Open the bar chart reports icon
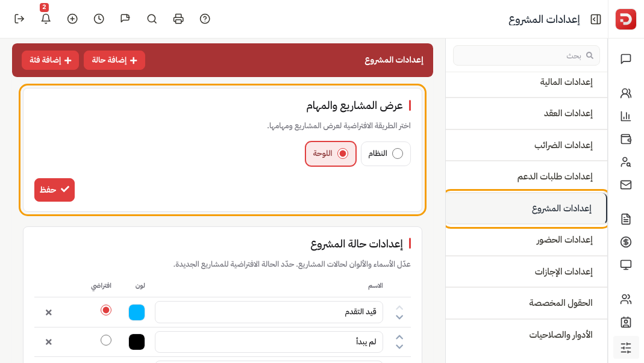 tap(625, 116)
